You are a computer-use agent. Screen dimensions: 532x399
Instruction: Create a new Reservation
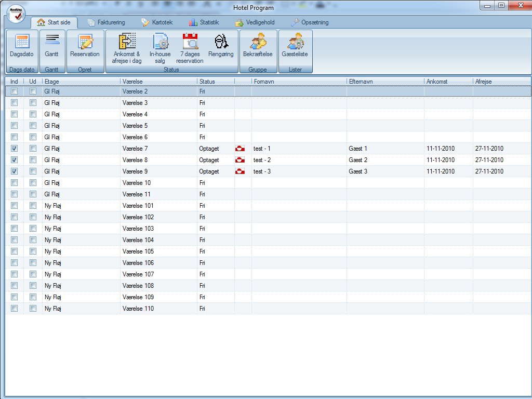(85, 46)
